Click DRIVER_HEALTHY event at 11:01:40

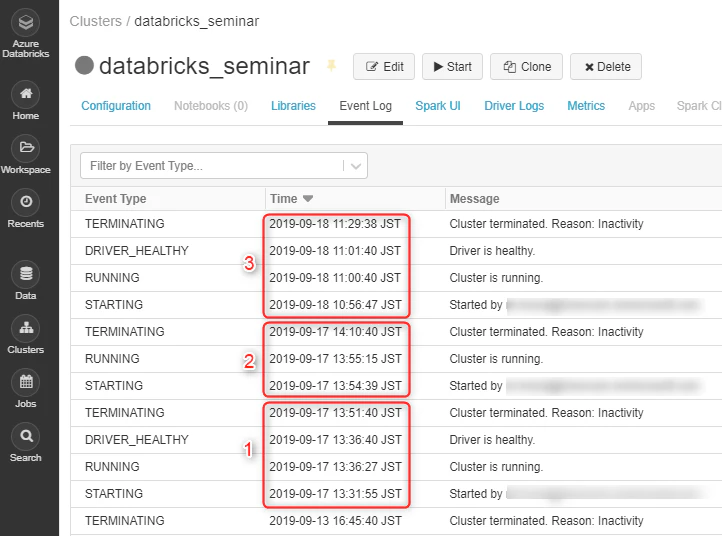coord(137,251)
